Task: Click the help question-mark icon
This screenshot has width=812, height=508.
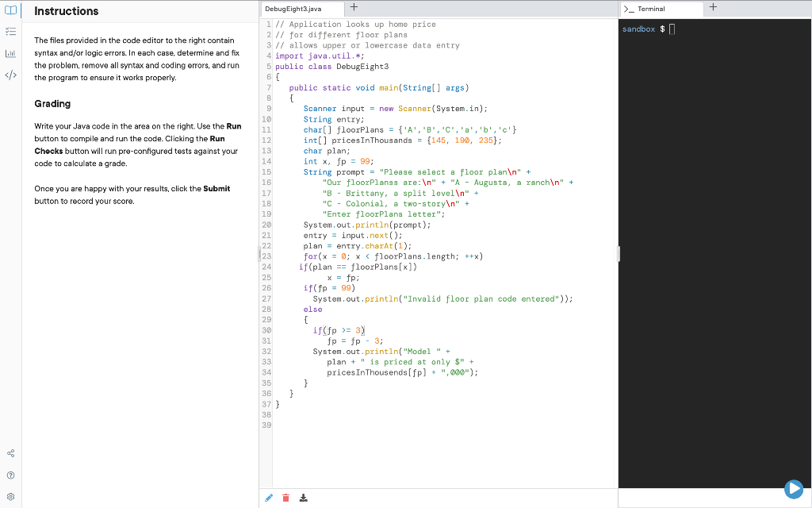Action: pyautogui.click(x=10, y=475)
